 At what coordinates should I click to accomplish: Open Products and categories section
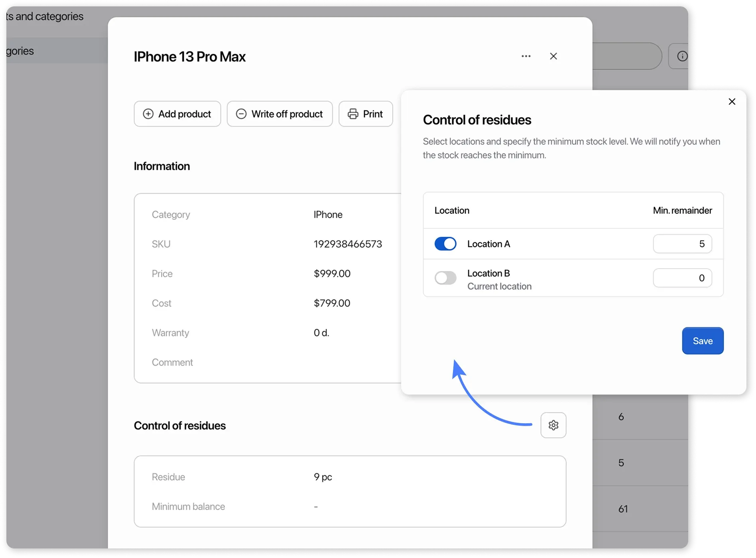tap(44, 16)
